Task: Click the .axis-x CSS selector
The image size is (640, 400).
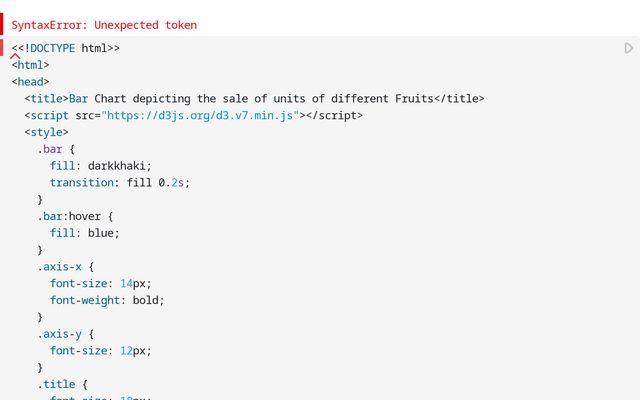Action: point(62,267)
